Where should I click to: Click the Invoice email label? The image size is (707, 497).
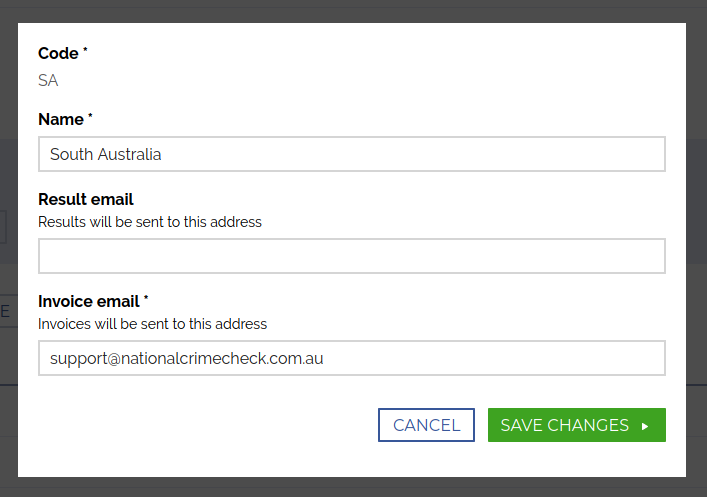pos(89,301)
